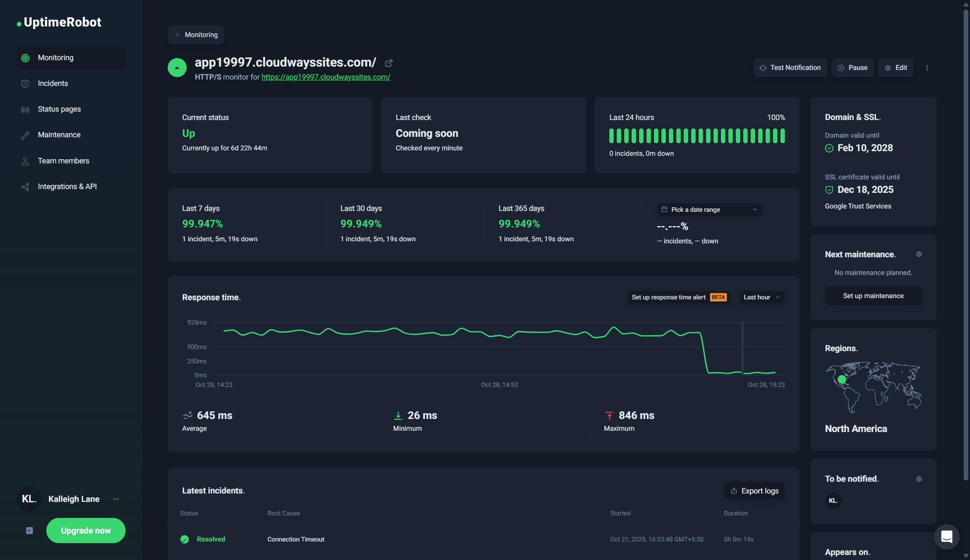Go back using the Monitoring breadcrumb

pos(196,35)
